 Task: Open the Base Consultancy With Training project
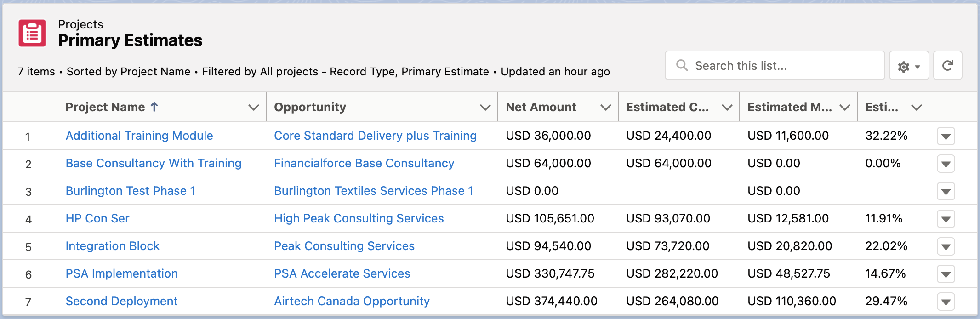[154, 163]
